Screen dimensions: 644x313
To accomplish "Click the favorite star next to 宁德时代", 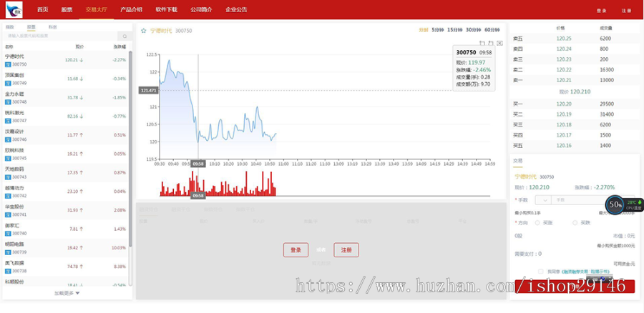I will (x=144, y=31).
